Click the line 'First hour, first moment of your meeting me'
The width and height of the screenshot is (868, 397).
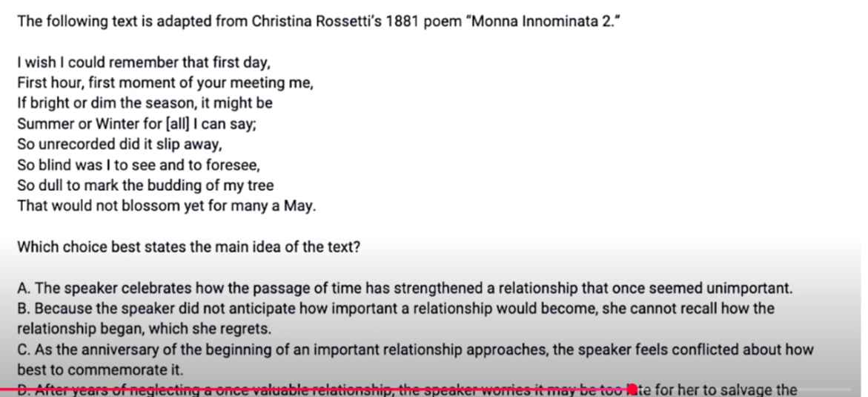pyautogui.click(x=165, y=83)
